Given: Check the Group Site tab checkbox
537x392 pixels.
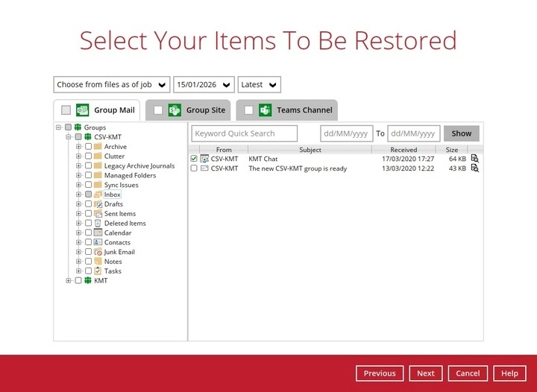Looking at the screenshot, I should 158,110.
